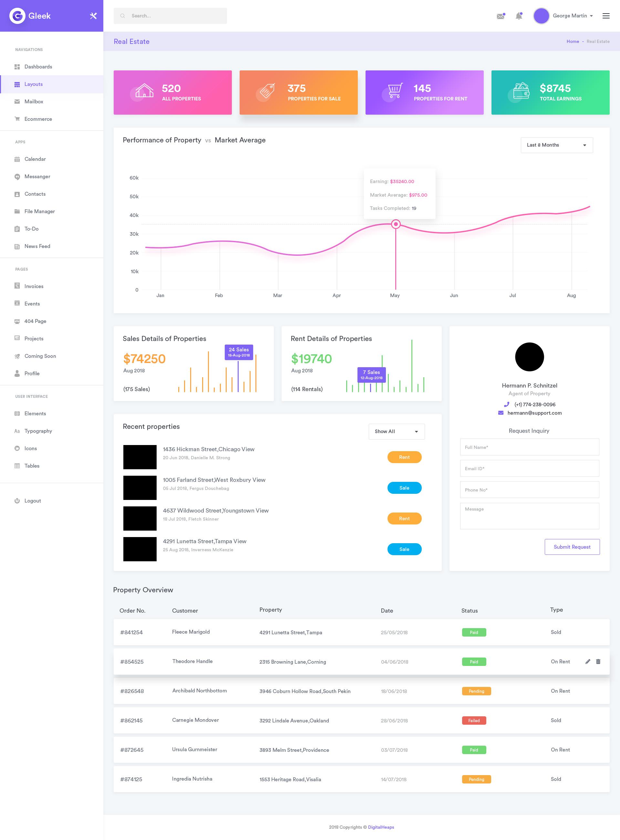Click the Messanger sidebar icon
620x840 pixels.
[x=17, y=177]
